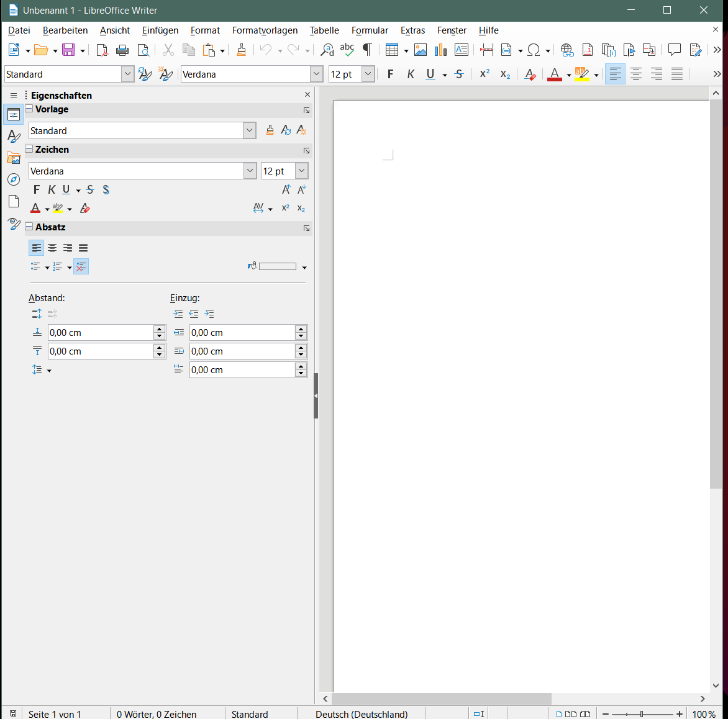Image resolution: width=728 pixels, height=719 pixels.
Task: Adjust the zoom slider in status bar
Action: pos(642,714)
